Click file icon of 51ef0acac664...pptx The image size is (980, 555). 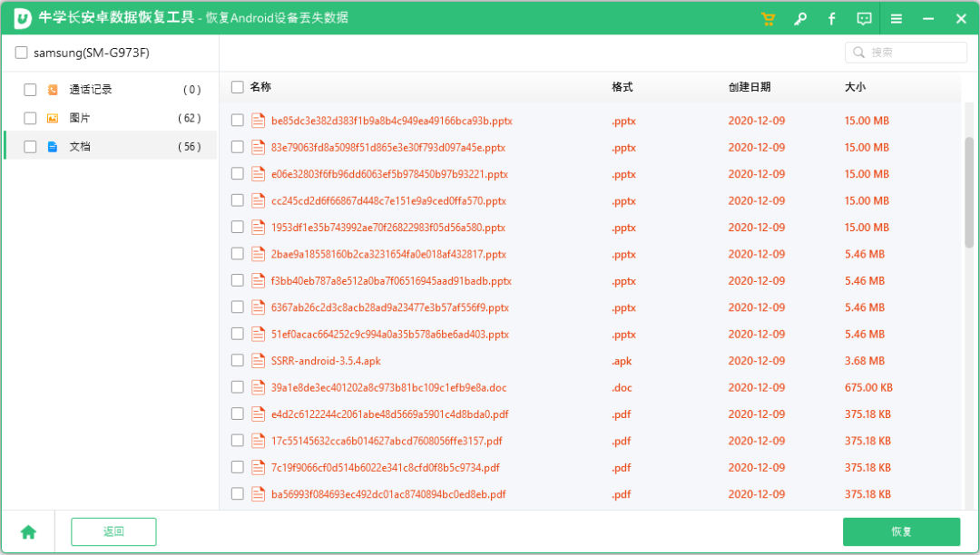tap(258, 334)
